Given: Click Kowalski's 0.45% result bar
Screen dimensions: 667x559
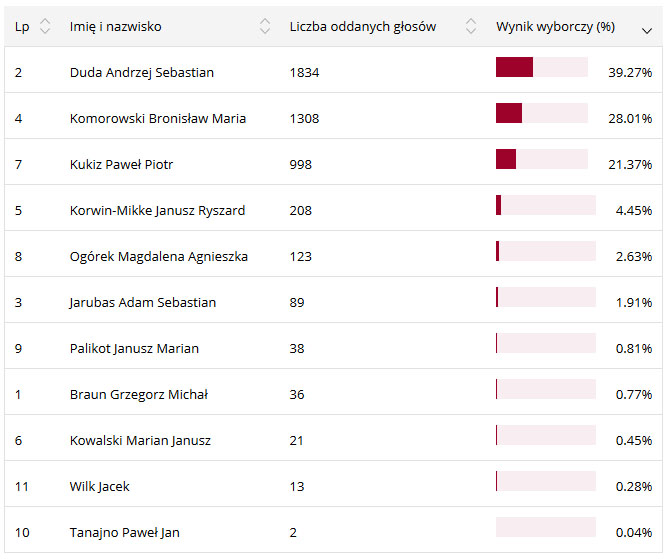Looking at the screenshot, I should (x=545, y=435).
